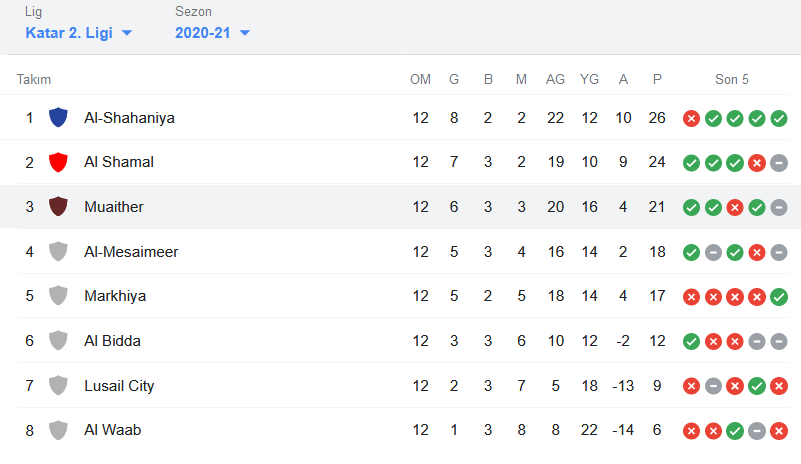Click Al-Shahaniya's red loss icon in Son 5
Image resolution: width=801 pixels, height=464 pixels.
point(691,119)
